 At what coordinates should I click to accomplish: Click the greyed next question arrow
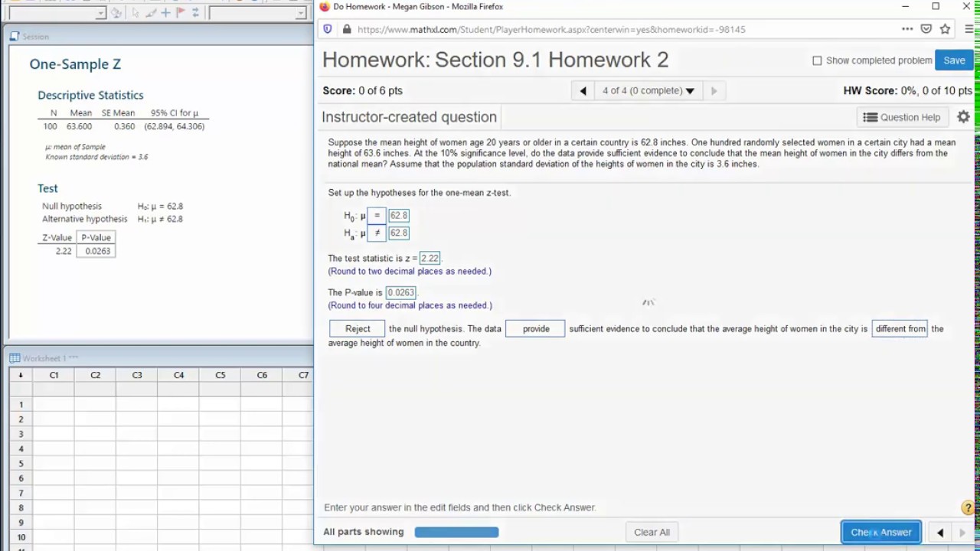714,90
